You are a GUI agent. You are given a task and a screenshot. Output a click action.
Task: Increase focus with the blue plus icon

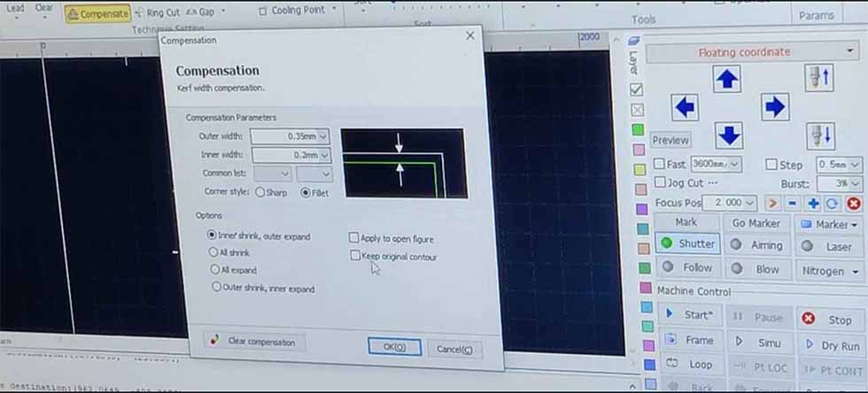[x=813, y=204]
